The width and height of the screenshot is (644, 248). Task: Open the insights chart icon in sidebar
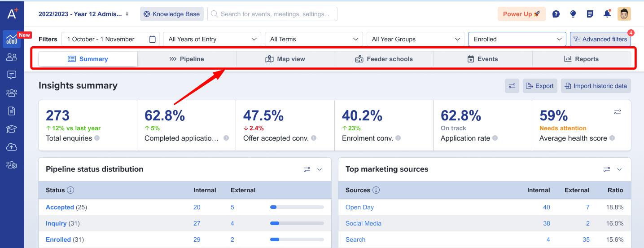12,40
